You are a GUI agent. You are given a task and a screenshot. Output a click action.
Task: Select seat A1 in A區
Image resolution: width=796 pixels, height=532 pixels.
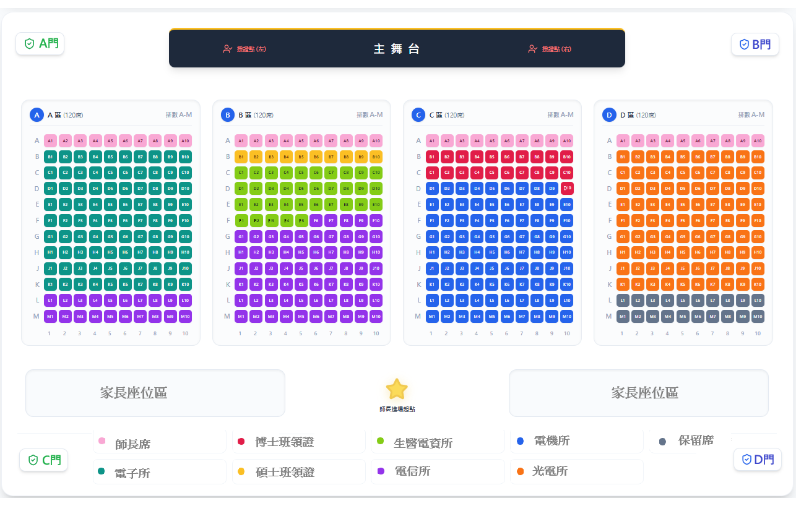click(x=50, y=141)
